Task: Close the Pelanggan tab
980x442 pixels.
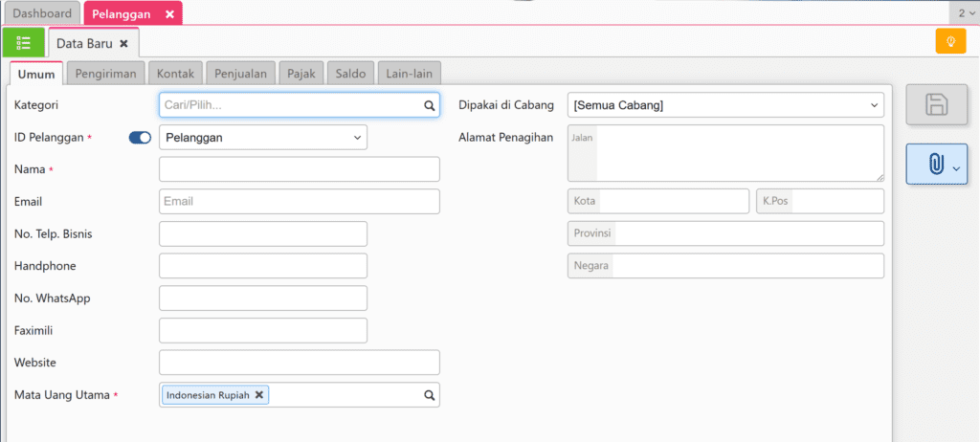Action: [169, 14]
